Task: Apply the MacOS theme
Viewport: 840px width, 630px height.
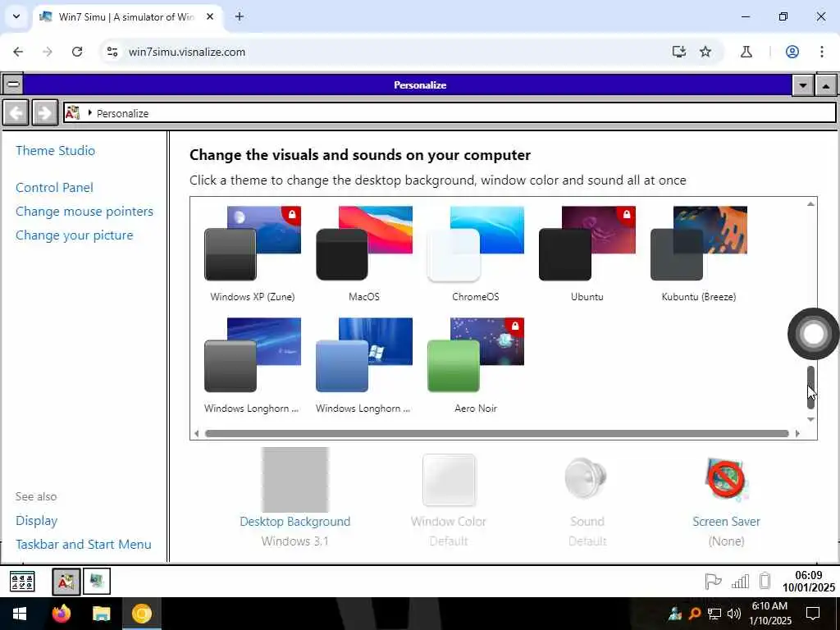Action: click(363, 254)
